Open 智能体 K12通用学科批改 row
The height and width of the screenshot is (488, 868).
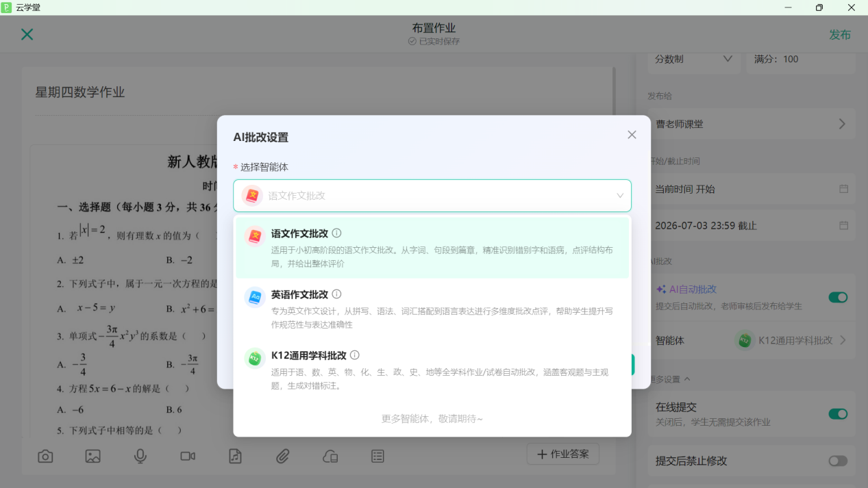point(752,340)
